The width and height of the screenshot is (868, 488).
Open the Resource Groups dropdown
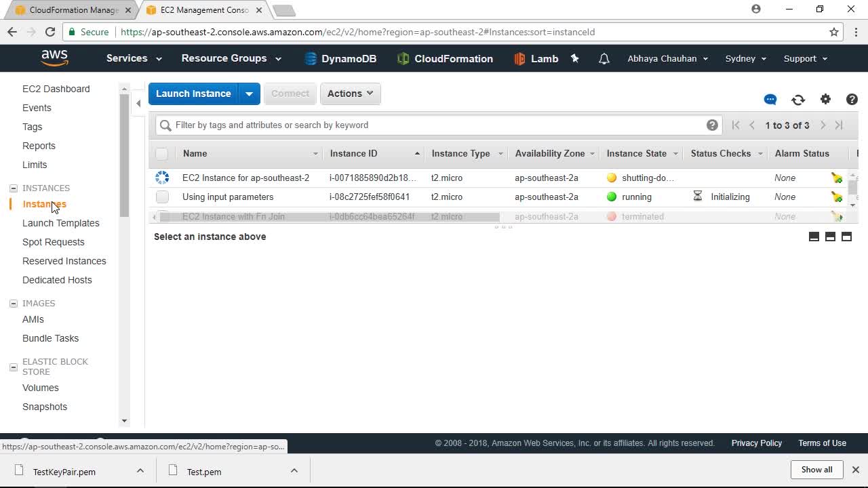(x=231, y=58)
